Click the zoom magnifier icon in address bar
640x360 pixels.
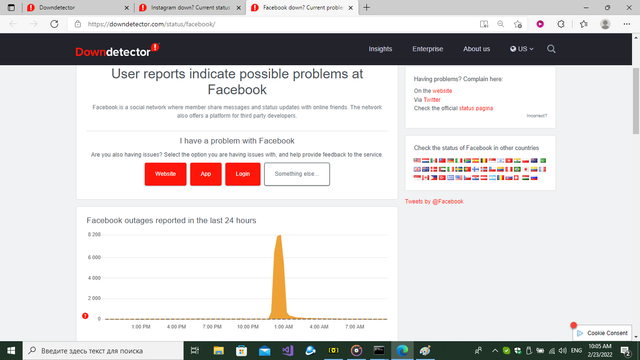[x=500, y=24]
